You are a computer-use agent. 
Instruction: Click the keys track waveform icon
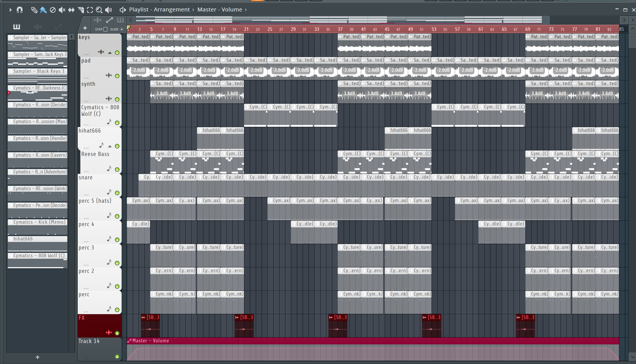[101, 52]
